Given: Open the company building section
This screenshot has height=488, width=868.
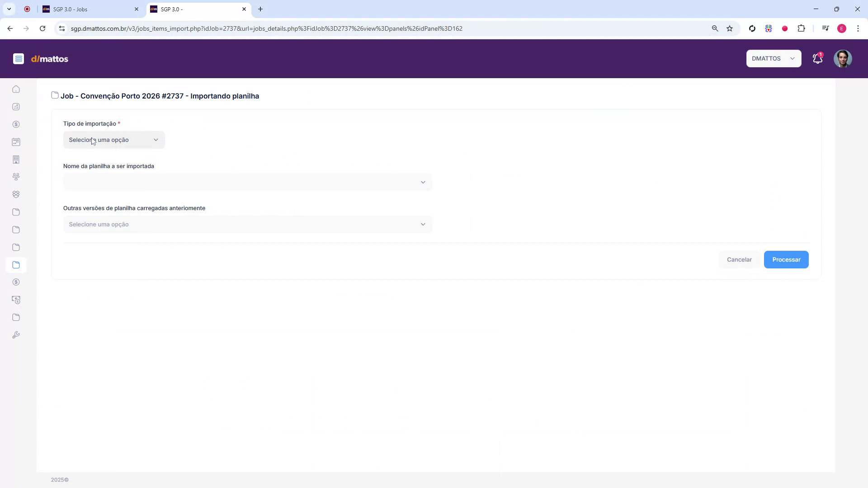Looking at the screenshot, I should coord(16,160).
